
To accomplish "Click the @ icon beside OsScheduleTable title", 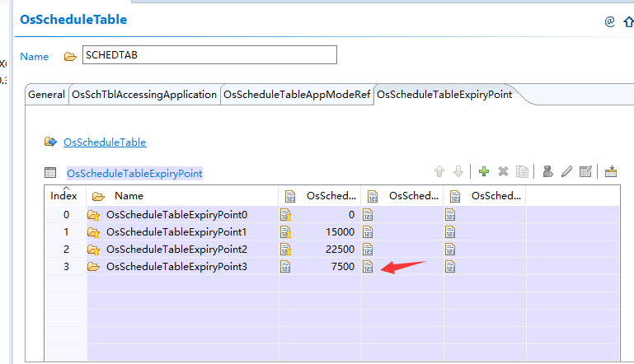I will click(609, 21).
